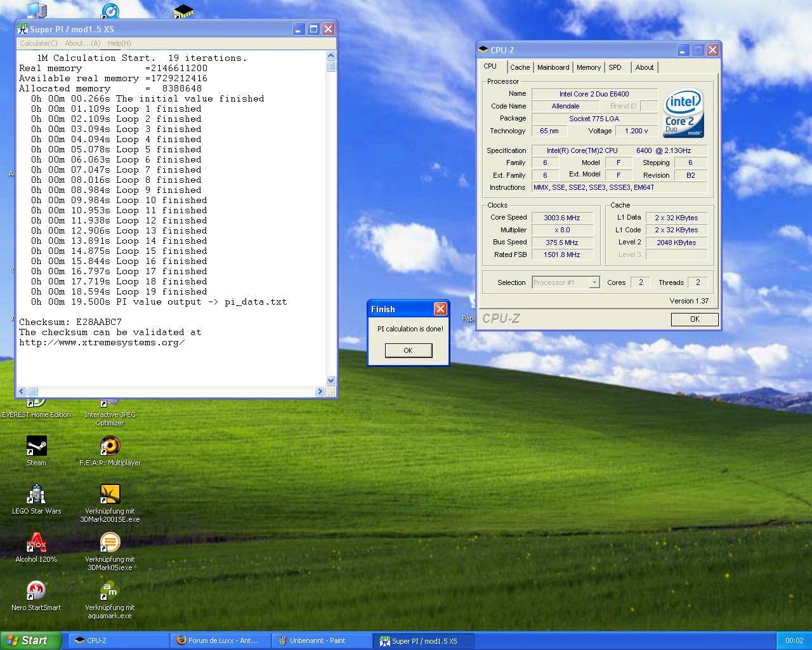Click the Rated FSB value 1501.8 MHz
This screenshot has height=650, width=812.
(562, 255)
